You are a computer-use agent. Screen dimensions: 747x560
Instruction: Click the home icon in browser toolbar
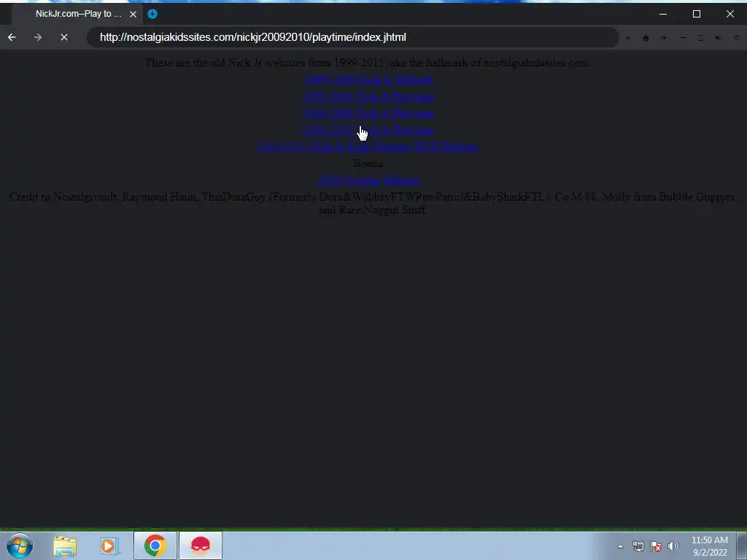[646, 38]
